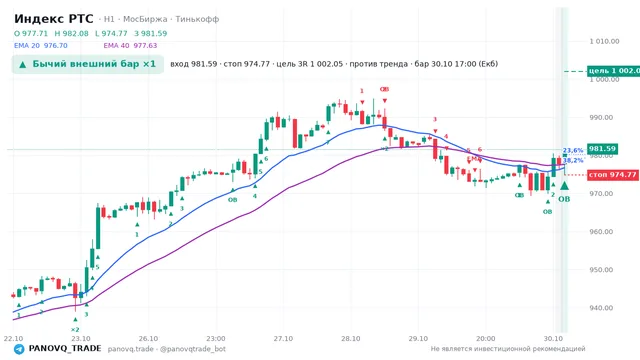Click the 960.00 price axis label

(x=601, y=232)
